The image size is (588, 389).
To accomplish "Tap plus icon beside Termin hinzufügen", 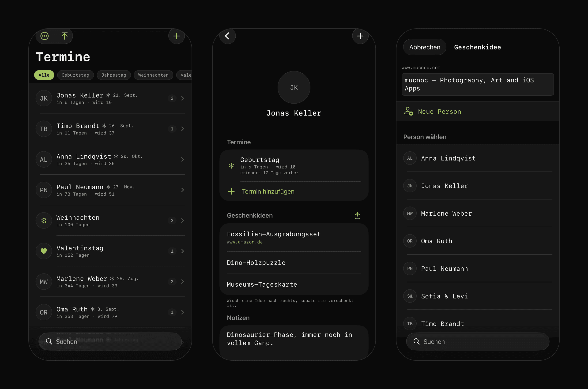I will click(x=231, y=191).
